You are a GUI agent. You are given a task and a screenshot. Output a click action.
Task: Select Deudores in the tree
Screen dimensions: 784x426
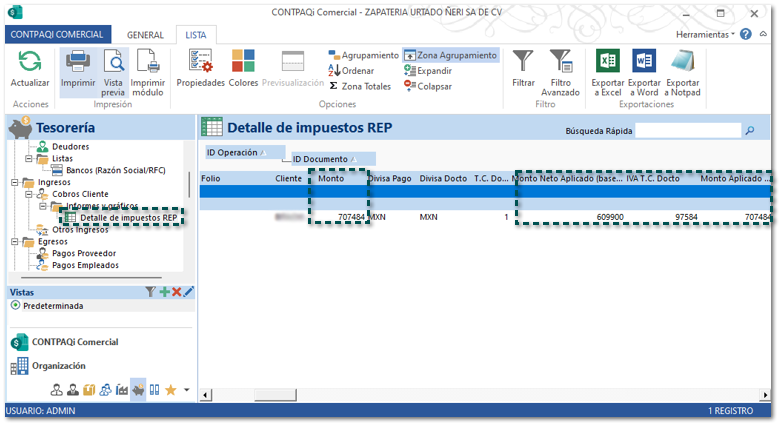pos(70,146)
